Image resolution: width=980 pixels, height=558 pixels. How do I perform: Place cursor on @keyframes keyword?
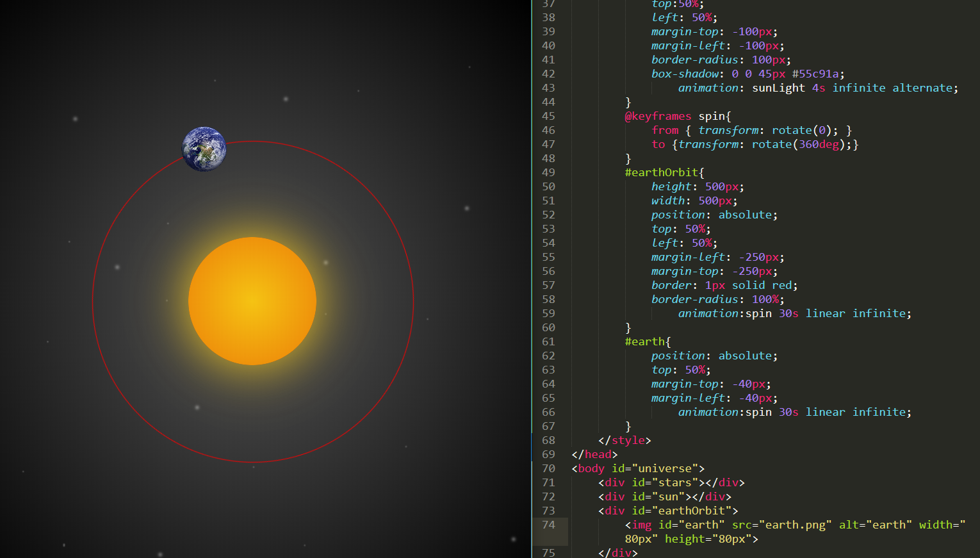click(x=658, y=117)
